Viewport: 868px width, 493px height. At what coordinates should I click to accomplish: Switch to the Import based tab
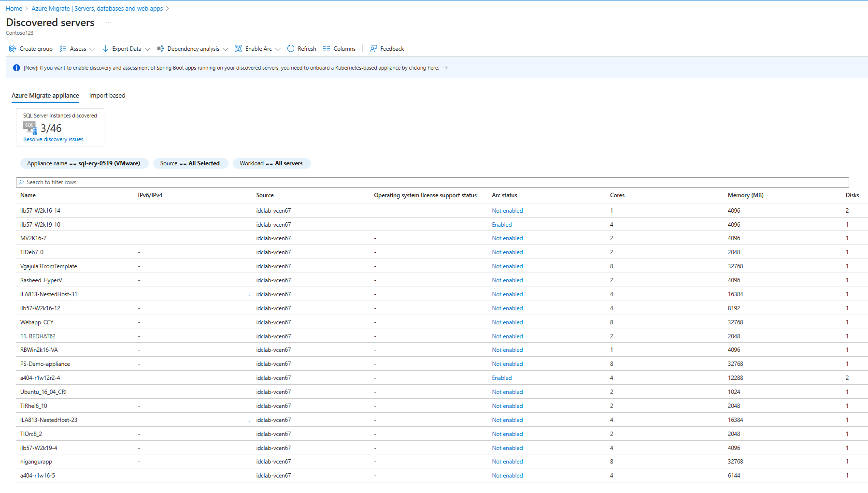click(107, 96)
